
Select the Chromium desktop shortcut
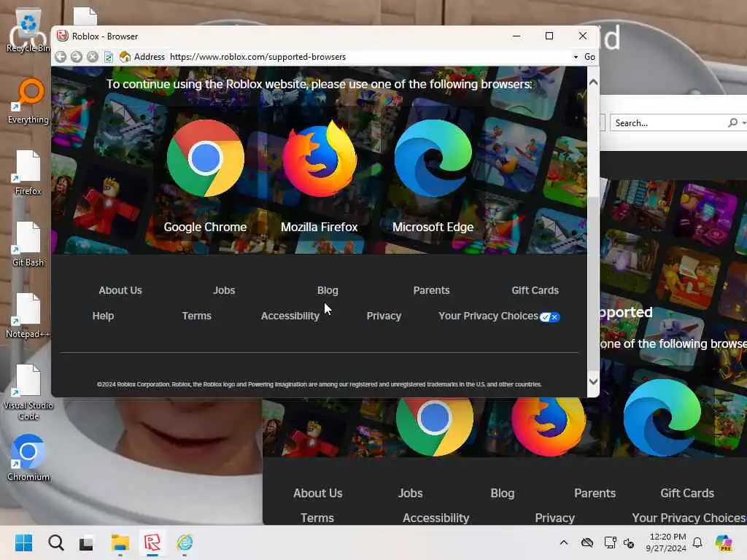(x=28, y=457)
